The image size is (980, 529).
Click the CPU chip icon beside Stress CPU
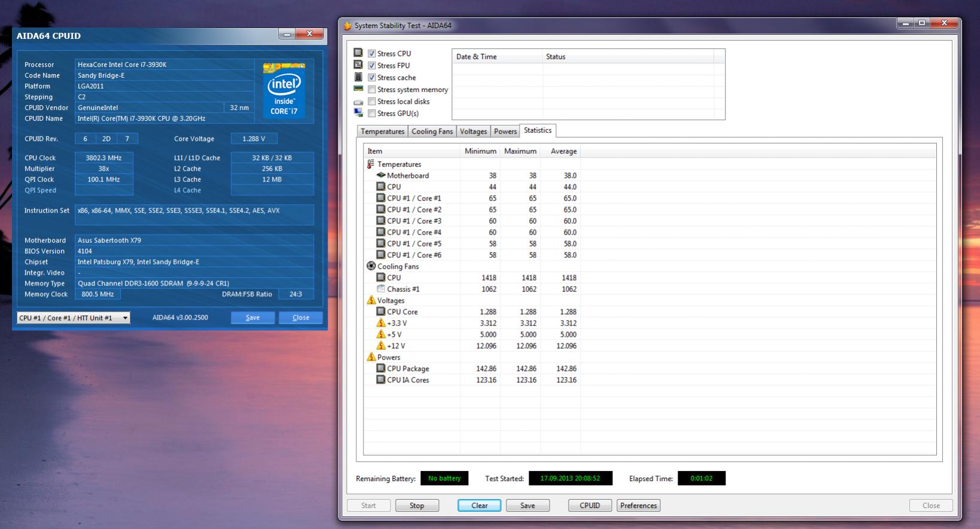tap(358, 53)
